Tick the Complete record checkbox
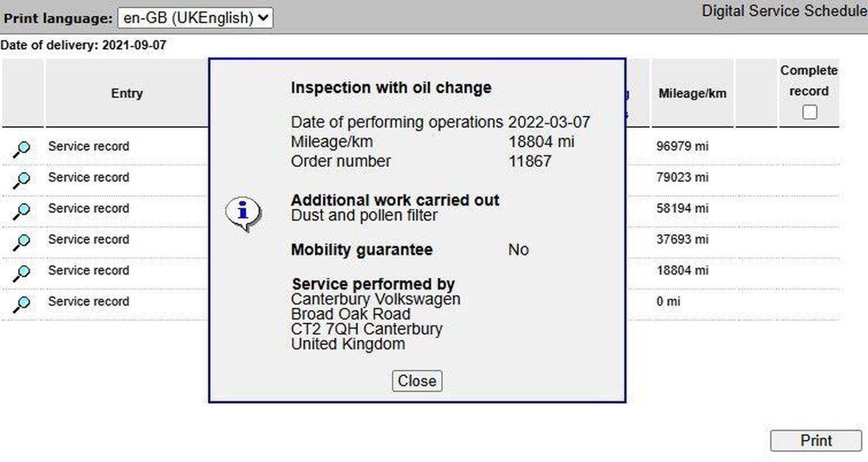This screenshot has width=868, height=462. coord(809,112)
